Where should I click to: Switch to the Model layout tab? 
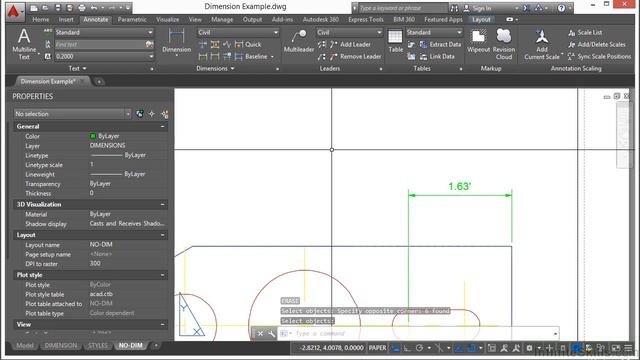tap(25, 345)
